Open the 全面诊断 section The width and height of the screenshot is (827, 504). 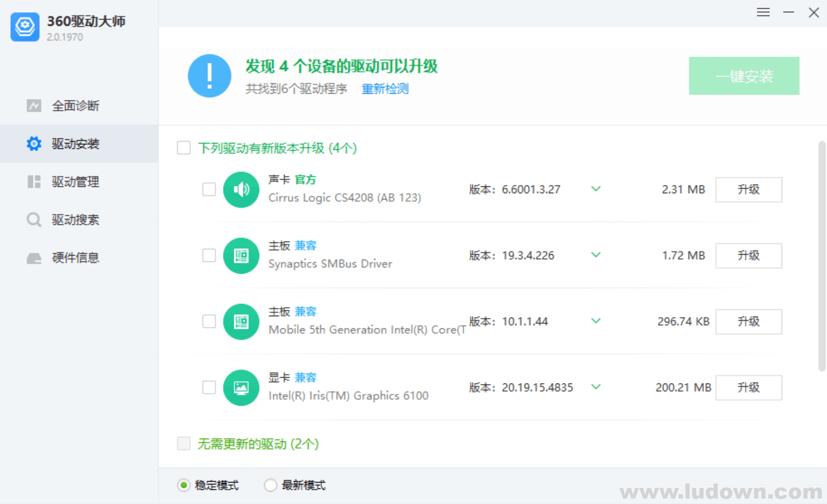[x=79, y=105]
